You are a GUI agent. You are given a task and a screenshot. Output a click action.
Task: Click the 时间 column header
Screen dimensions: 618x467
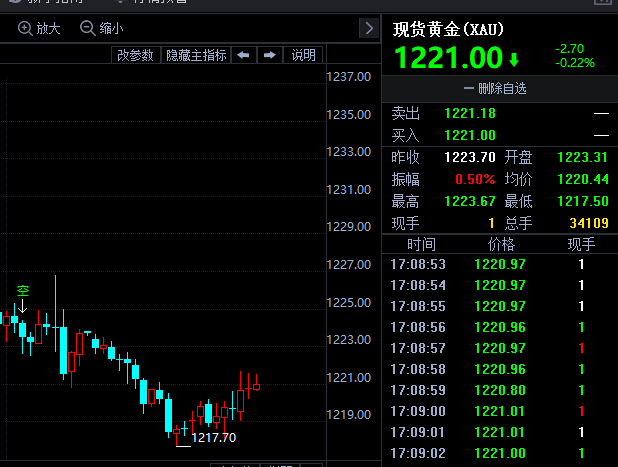coord(421,245)
